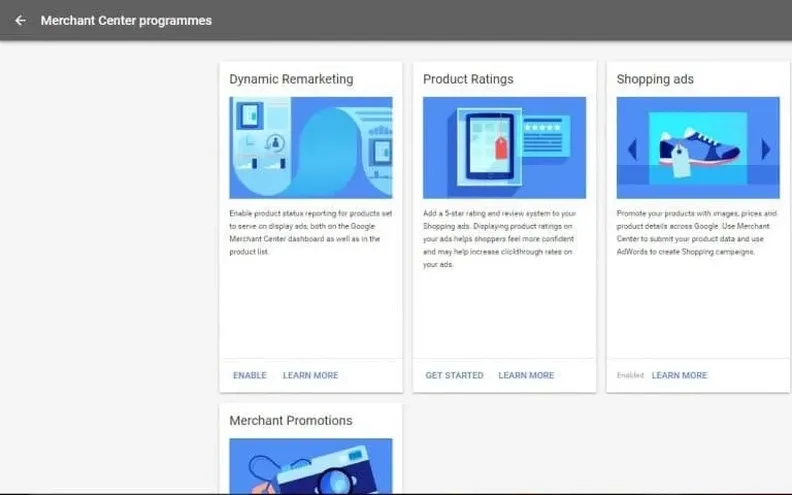Image resolution: width=792 pixels, height=495 pixels.
Task: Click the Dynamic Remarketing description text
Action: tap(311, 232)
